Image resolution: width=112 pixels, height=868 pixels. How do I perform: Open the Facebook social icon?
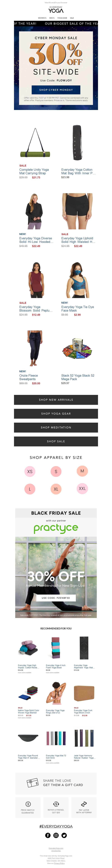coord(48,835)
